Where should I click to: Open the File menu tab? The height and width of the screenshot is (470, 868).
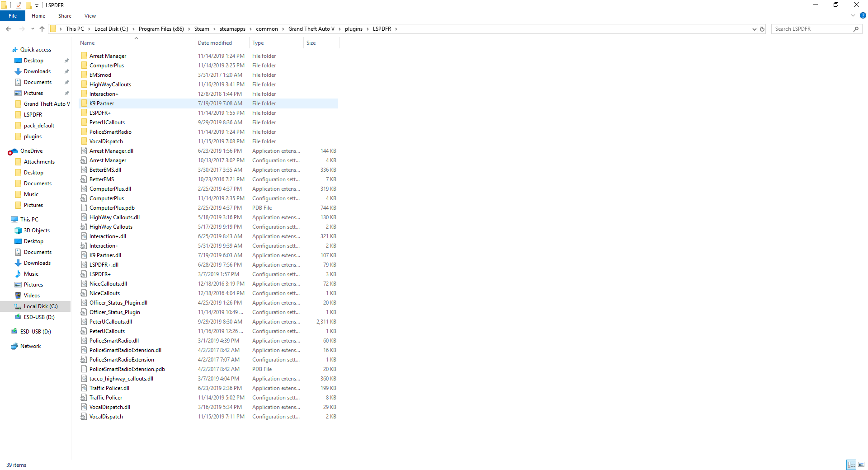tap(13, 16)
